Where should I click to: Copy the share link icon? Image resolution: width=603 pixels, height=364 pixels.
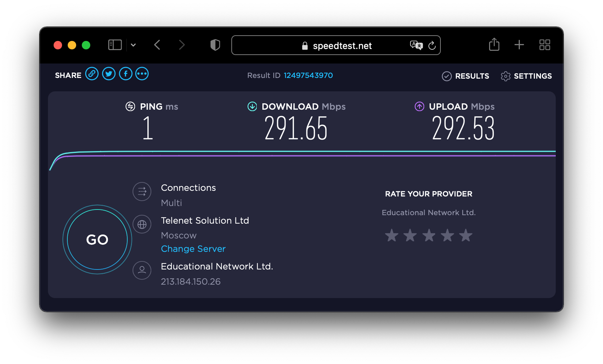point(92,74)
